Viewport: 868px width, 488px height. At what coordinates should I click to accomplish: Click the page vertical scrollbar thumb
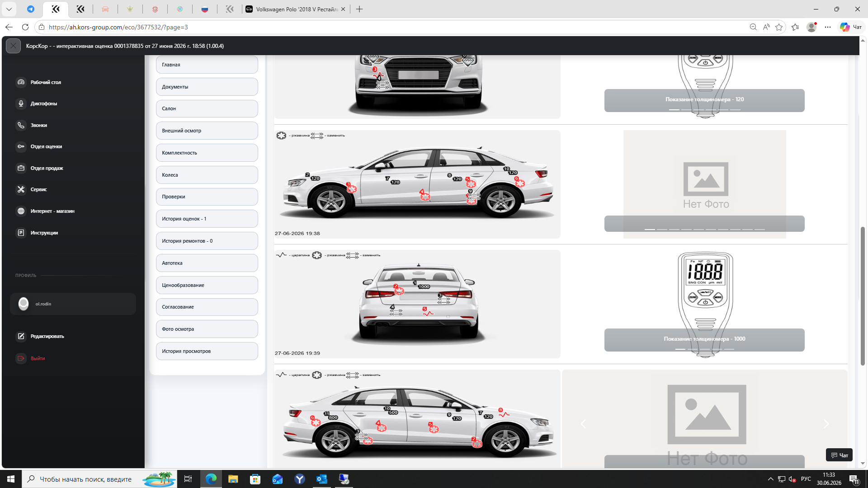863,296
